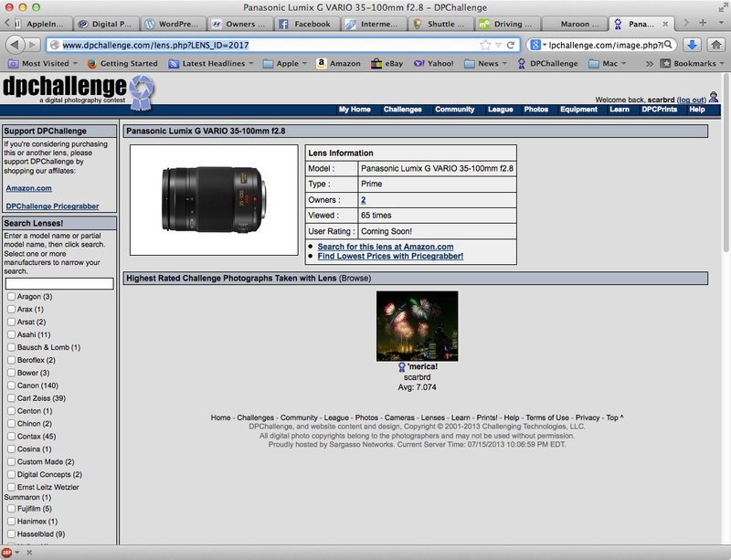This screenshot has height=560, width=731.
Task: Open Getting Started bookmark
Action: pos(122,63)
